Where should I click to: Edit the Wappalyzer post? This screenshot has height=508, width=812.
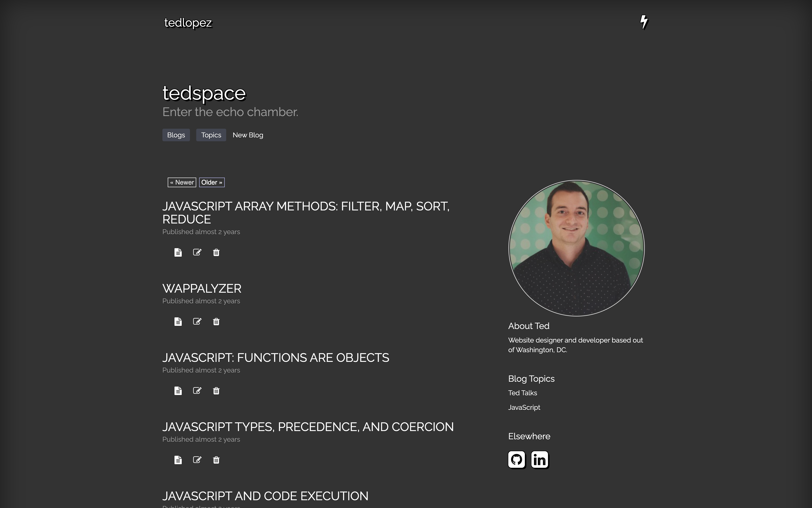pyautogui.click(x=197, y=321)
